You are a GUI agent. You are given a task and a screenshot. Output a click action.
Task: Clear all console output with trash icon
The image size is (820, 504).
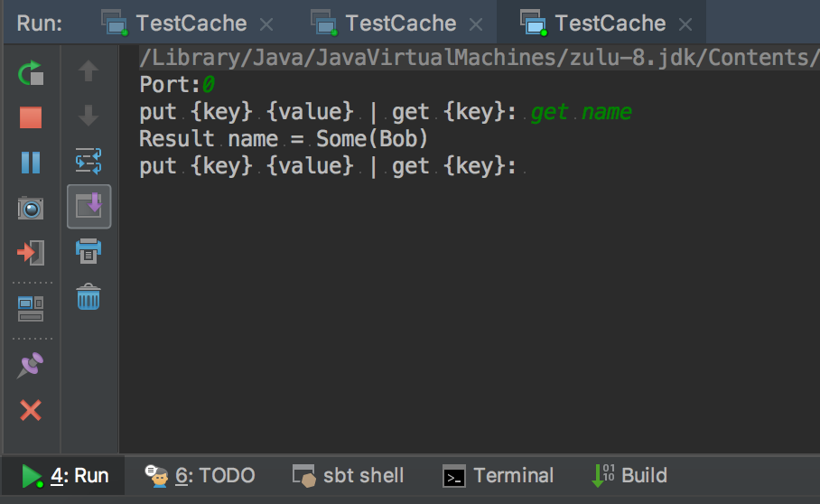click(89, 296)
